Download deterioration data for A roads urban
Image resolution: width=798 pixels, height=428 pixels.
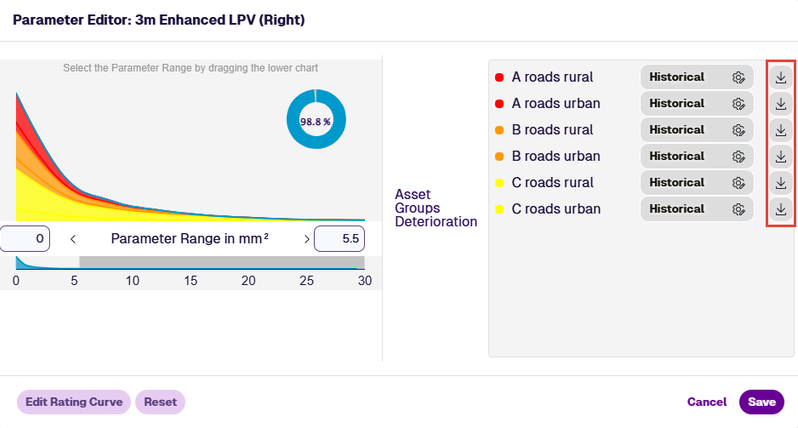click(781, 104)
